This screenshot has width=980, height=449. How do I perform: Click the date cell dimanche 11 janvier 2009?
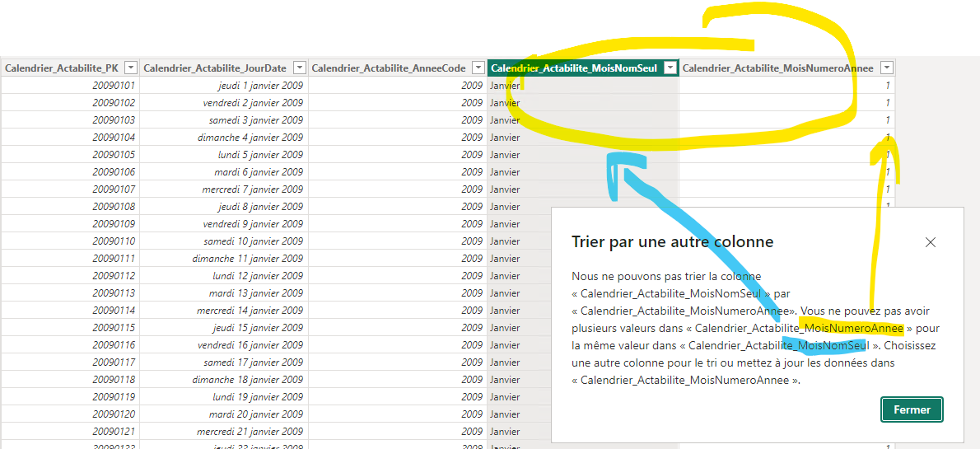click(x=224, y=258)
